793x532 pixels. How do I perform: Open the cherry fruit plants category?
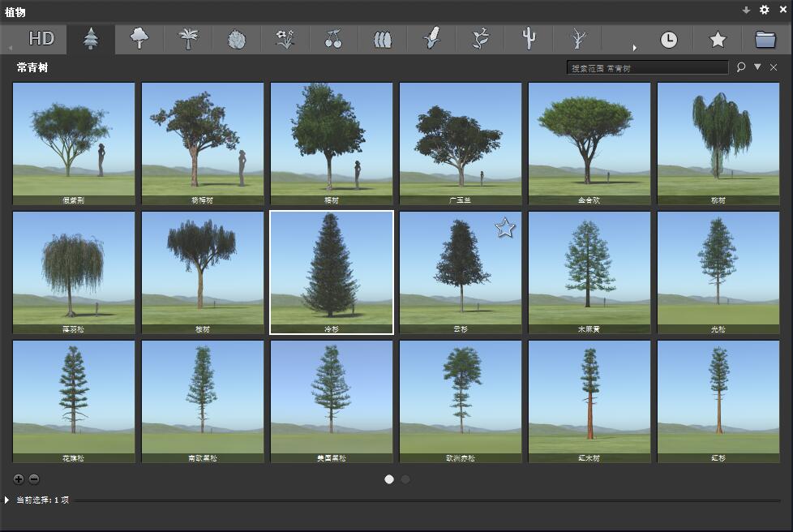333,39
